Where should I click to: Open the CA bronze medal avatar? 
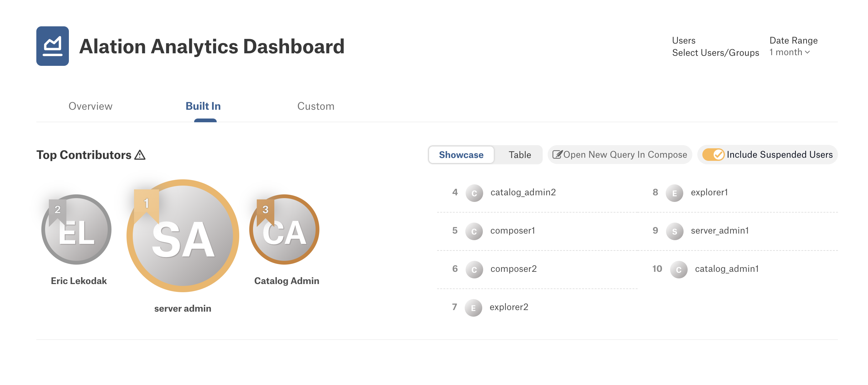point(284,229)
